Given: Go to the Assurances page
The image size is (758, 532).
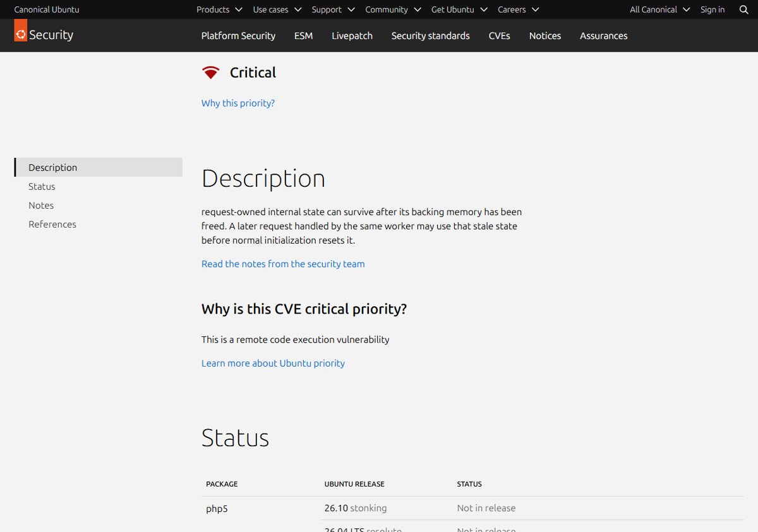Looking at the screenshot, I should click(x=603, y=36).
